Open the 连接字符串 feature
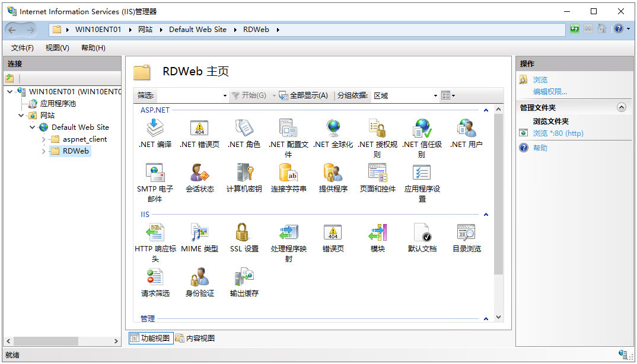The image size is (637, 364). (x=288, y=178)
